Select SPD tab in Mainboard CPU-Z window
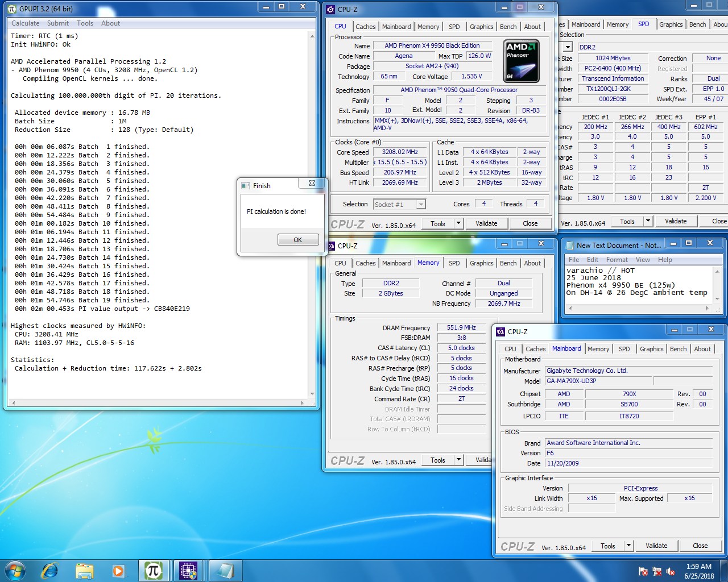Screen dimensions: 728x582 click(x=624, y=349)
